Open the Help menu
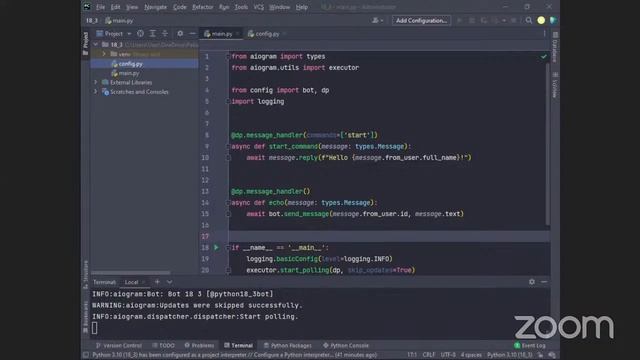This screenshot has height=360, width=640. [302, 7]
